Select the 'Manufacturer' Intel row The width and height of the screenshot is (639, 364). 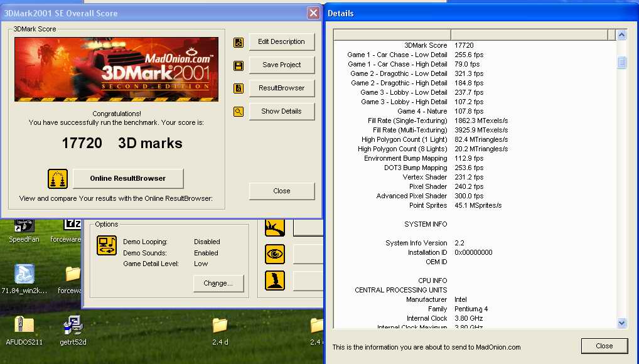point(475,299)
